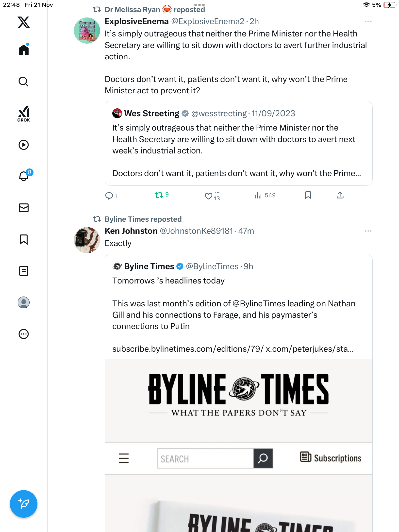
Task: Bookmark the ExplosiveEnema post
Action: coord(308,195)
